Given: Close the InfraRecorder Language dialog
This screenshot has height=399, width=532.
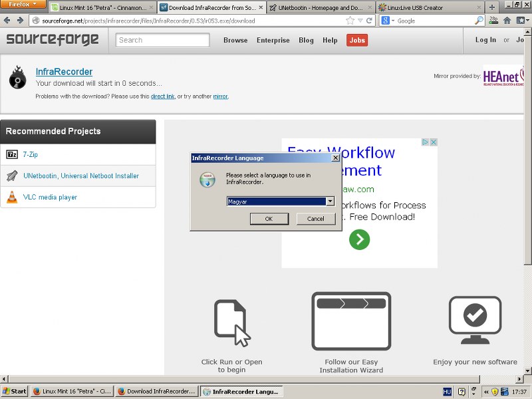Looking at the screenshot, I should (x=335, y=158).
